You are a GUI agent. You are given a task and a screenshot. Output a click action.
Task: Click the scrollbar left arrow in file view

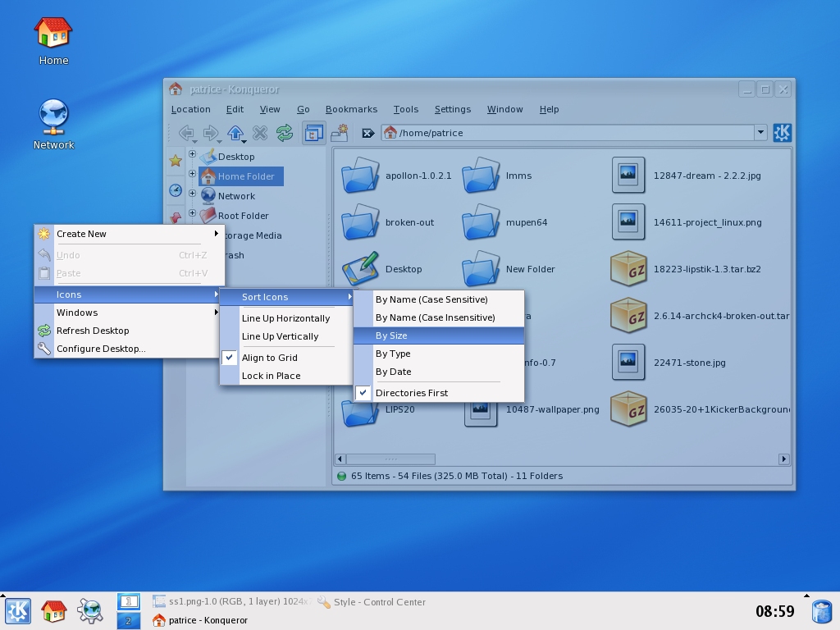[340, 459]
